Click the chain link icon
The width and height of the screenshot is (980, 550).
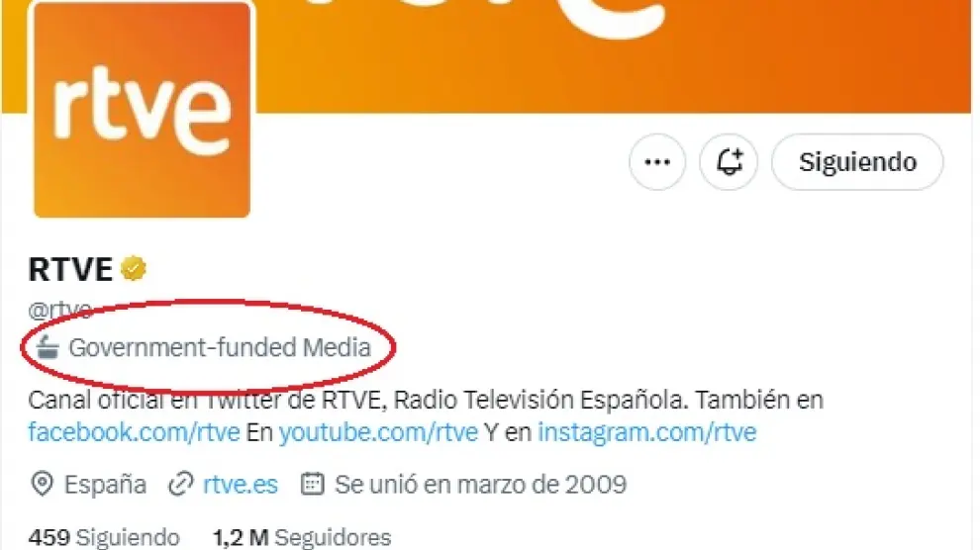pyautogui.click(x=181, y=485)
